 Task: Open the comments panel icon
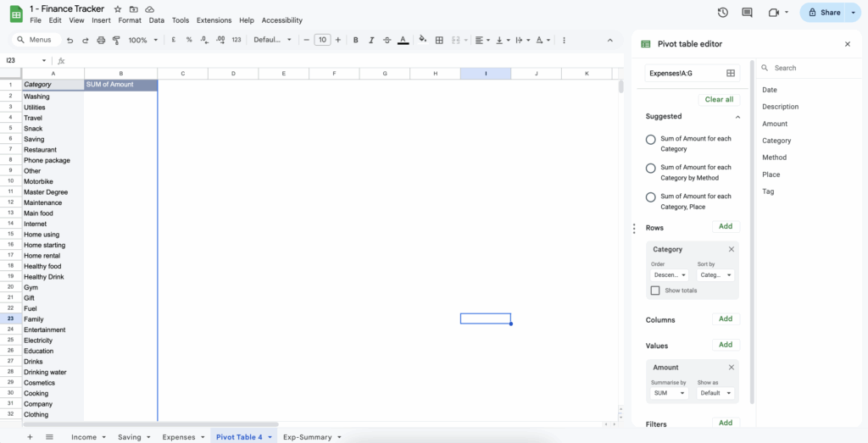[x=747, y=13]
